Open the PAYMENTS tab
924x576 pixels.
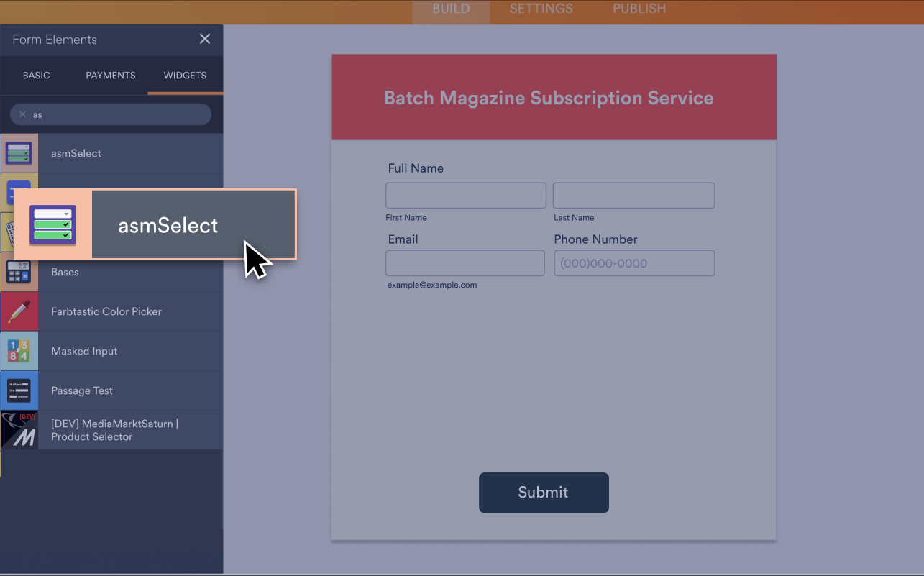point(110,75)
